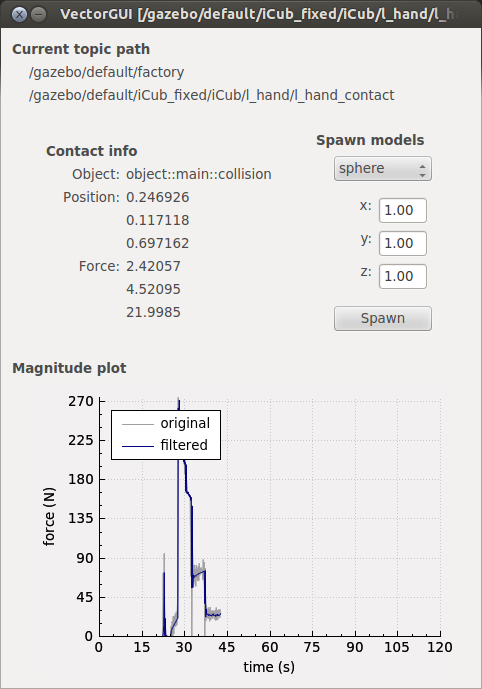Click the VectorGUI window title bar text

[x=259, y=15]
